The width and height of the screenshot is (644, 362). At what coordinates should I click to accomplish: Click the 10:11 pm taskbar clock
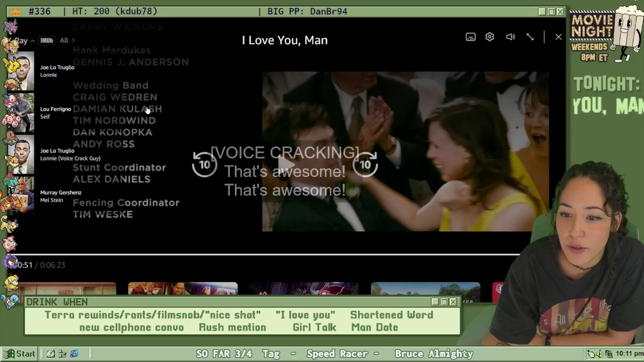pyautogui.click(x=629, y=354)
